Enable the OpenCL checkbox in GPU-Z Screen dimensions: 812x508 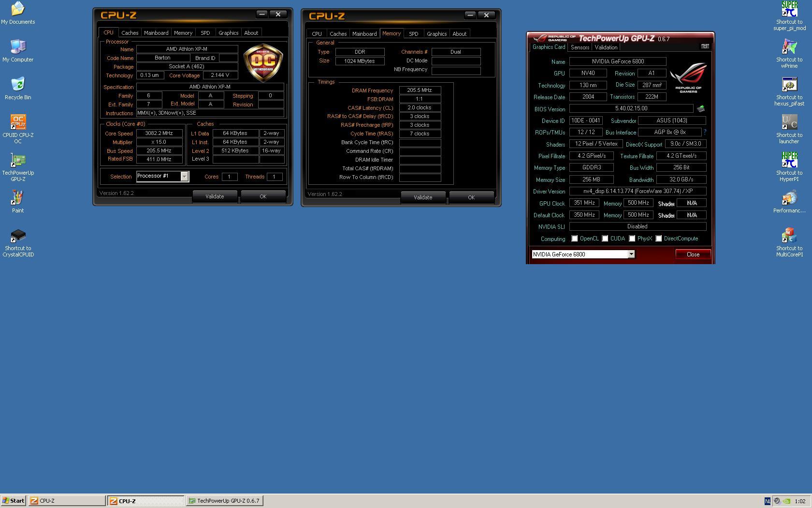point(574,239)
